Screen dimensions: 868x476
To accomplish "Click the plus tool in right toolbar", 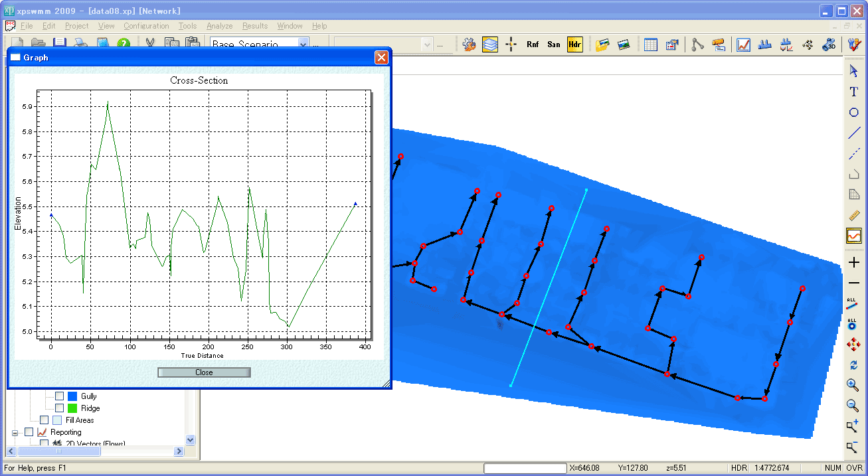I will point(854,262).
